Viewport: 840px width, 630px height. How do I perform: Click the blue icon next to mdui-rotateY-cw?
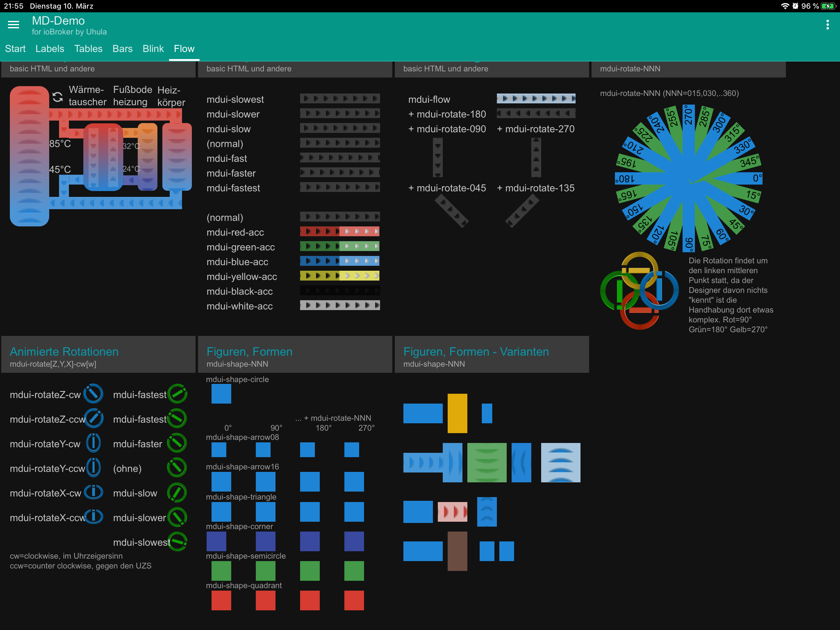pos(93,443)
